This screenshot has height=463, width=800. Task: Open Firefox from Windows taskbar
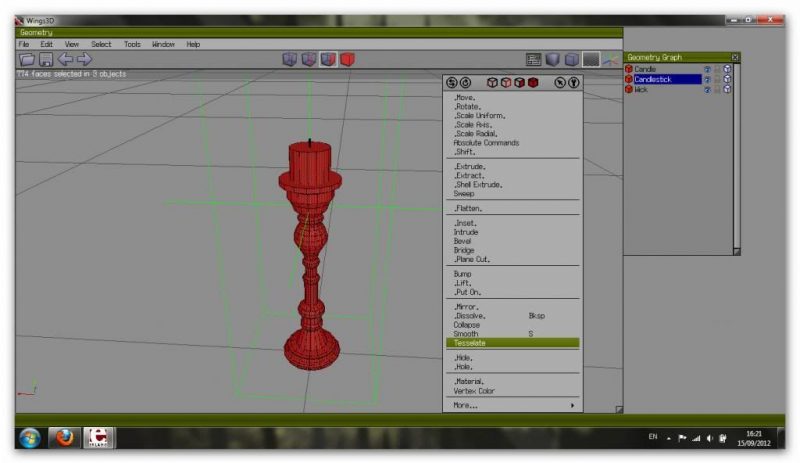tap(65, 438)
